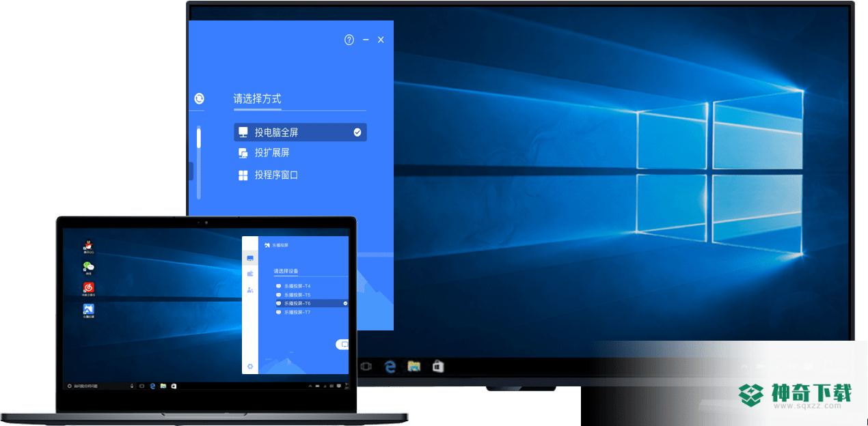Close the casting mode panel
This screenshot has height=426, width=868.
click(381, 40)
